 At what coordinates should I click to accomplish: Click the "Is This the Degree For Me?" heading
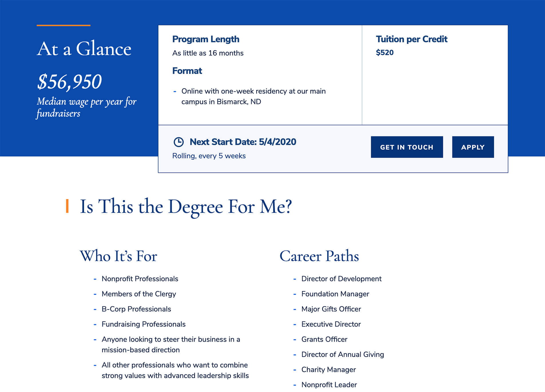(x=186, y=207)
